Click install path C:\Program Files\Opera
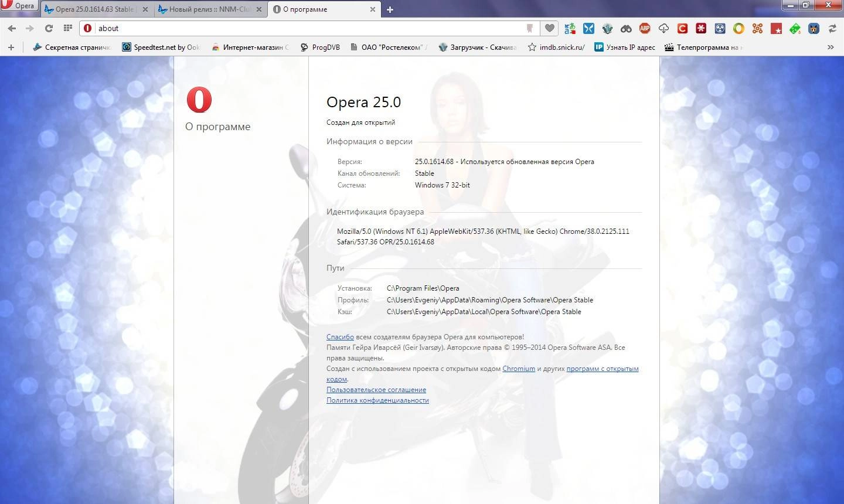The width and height of the screenshot is (844, 504). (423, 288)
